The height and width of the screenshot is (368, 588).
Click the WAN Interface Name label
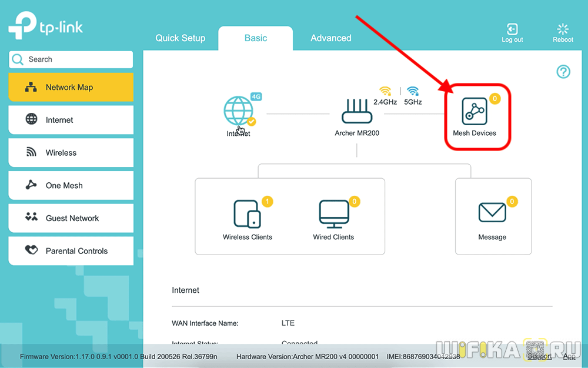tap(205, 323)
